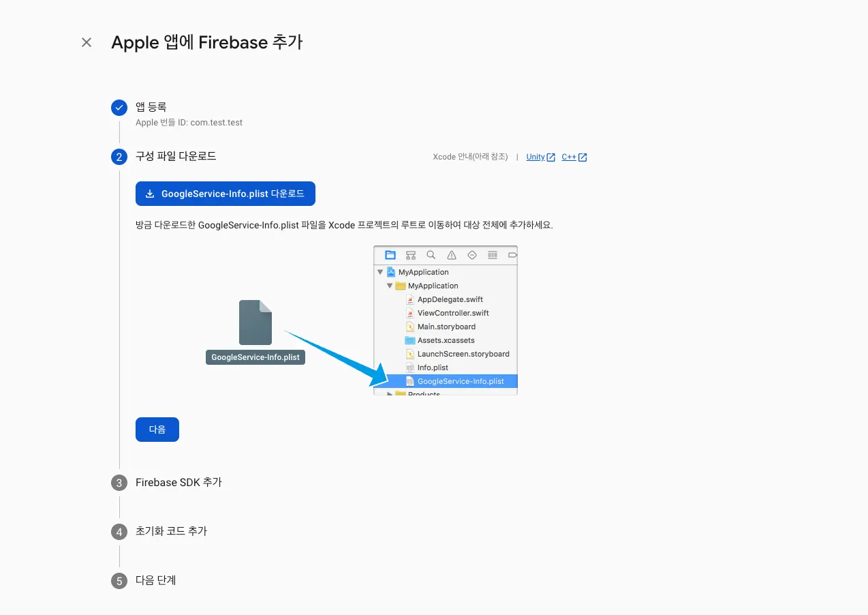This screenshot has width=868, height=615.
Task: Click the Apple 번들 ID: com.test.test text
Action: pyautogui.click(x=189, y=123)
